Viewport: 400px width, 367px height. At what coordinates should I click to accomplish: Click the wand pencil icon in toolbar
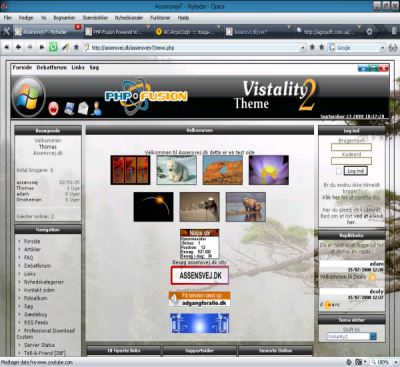pos(65,47)
